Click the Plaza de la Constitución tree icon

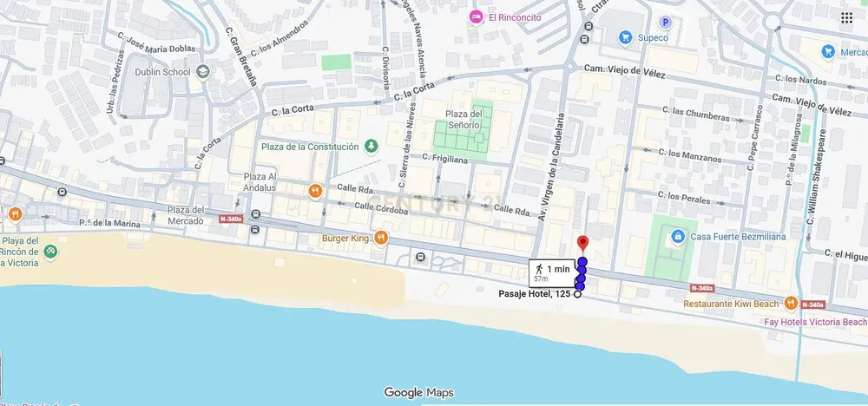(371, 147)
